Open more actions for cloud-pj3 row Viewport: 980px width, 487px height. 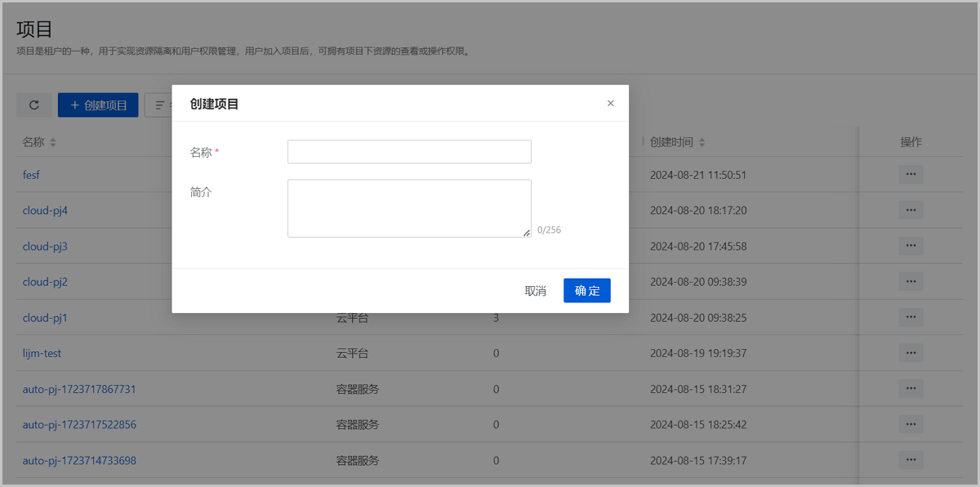[x=911, y=246]
